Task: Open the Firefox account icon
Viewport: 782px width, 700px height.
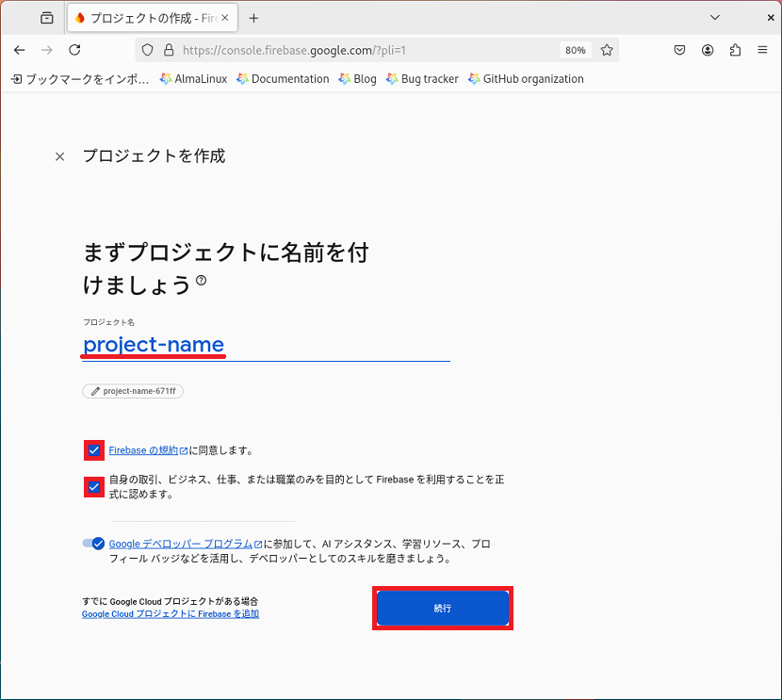Action: pos(708,50)
